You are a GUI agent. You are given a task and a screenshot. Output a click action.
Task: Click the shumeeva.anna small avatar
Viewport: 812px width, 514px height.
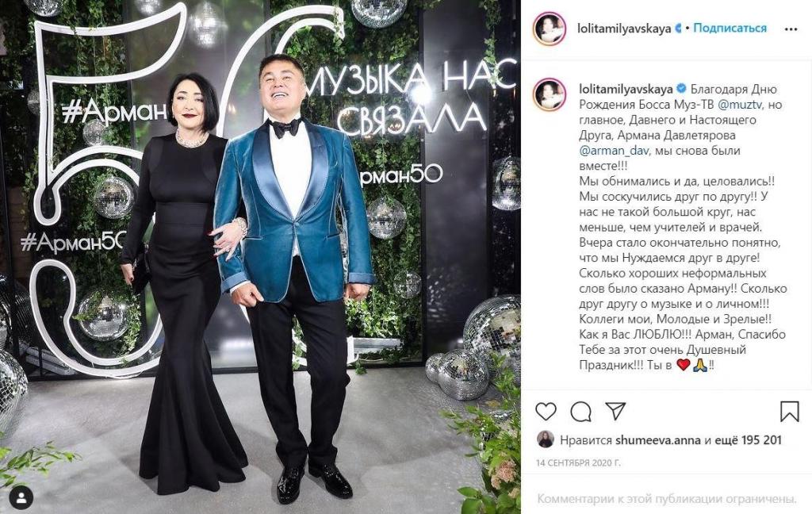(x=546, y=439)
